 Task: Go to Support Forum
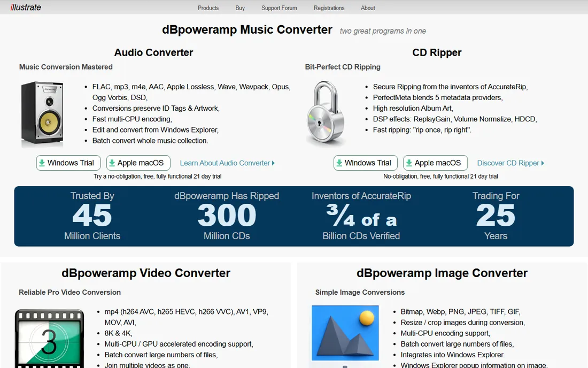[x=279, y=8]
